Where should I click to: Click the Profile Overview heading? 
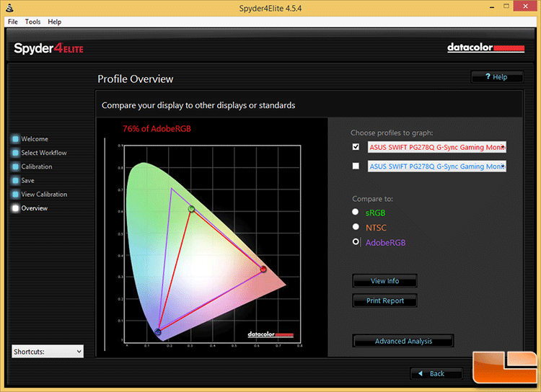pyautogui.click(x=136, y=79)
